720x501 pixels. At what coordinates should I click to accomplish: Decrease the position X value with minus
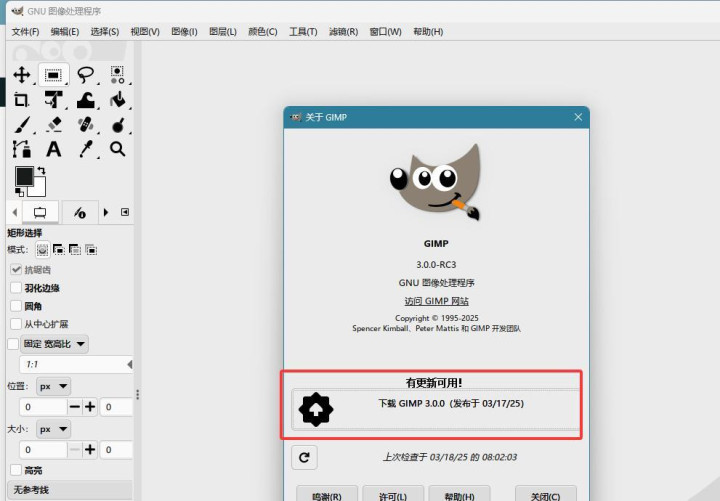pos(74,407)
